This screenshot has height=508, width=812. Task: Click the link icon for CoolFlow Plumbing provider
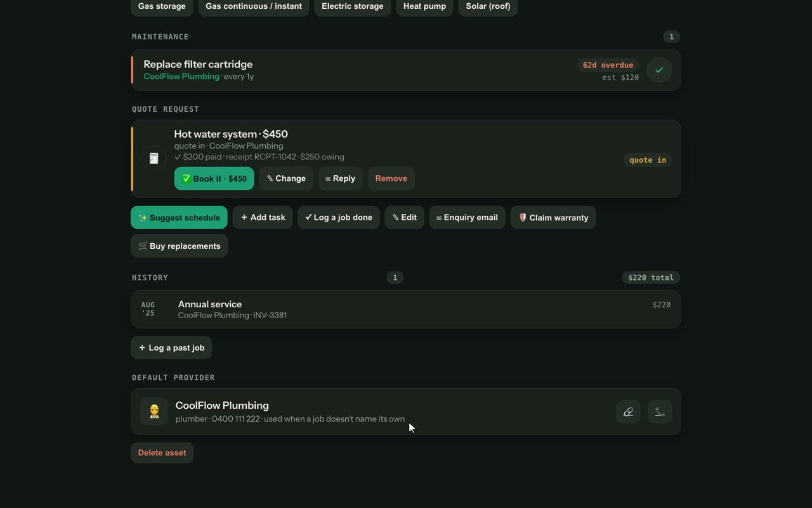628,411
